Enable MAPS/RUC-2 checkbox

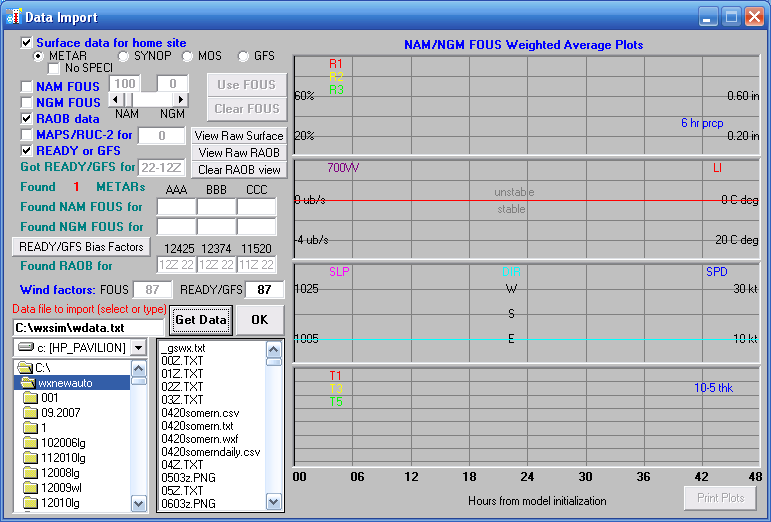(x=26, y=134)
